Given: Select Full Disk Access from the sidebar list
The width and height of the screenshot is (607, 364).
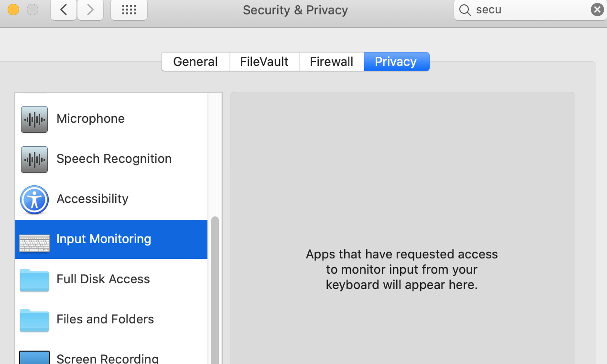Looking at the screenshot, I should [103, 279].
